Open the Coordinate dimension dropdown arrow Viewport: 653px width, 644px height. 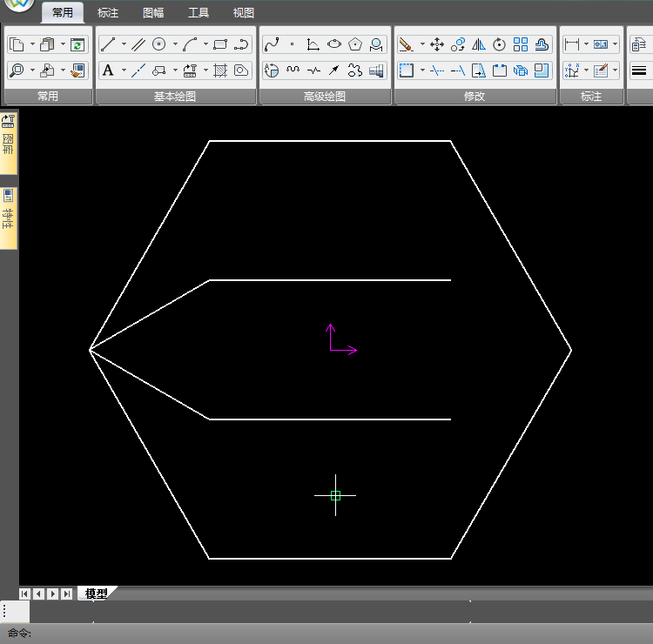pyautogui.click(x=586, y=70)
